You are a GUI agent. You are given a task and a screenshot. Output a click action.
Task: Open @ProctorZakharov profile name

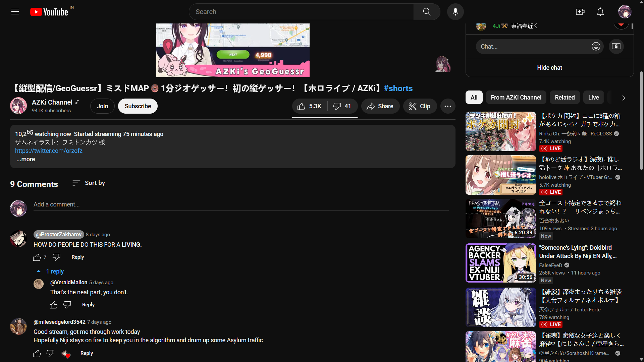click(59, 235)
